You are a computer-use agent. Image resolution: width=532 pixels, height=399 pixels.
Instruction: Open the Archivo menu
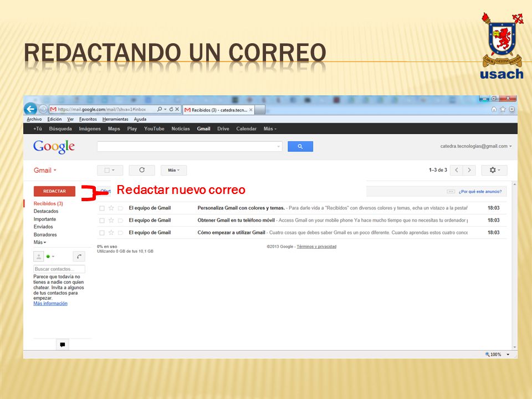(34, 119)
